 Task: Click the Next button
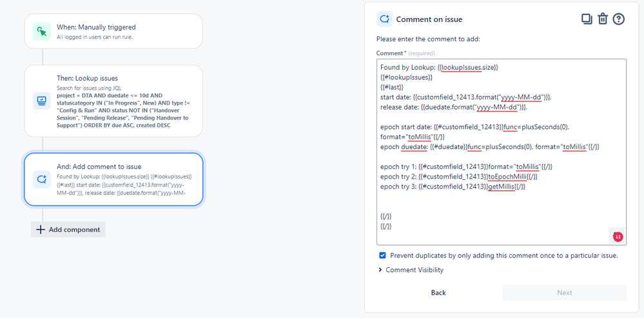tap(564, 293)
